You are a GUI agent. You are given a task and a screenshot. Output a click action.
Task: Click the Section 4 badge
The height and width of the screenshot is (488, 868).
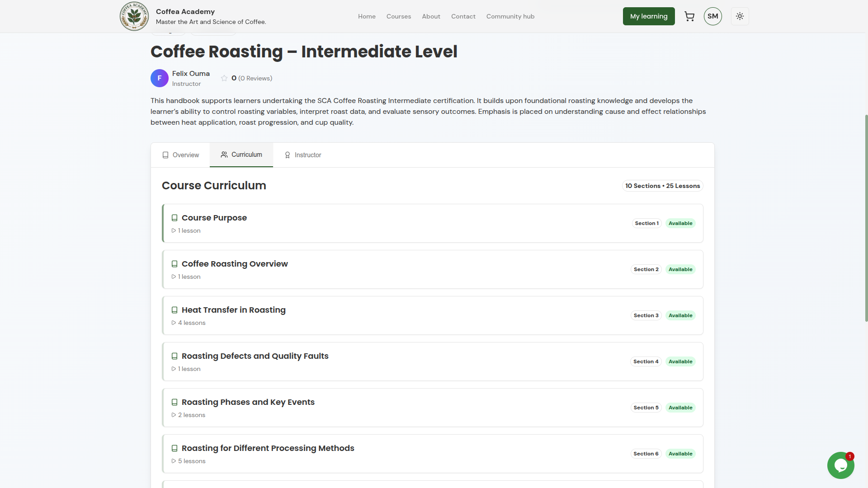(646, 361)
